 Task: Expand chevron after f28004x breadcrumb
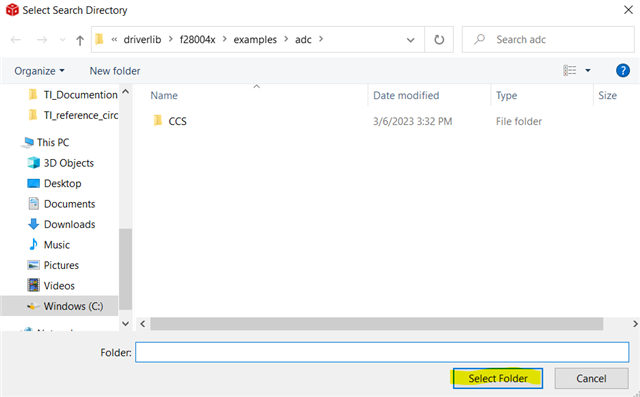point(224,39)
